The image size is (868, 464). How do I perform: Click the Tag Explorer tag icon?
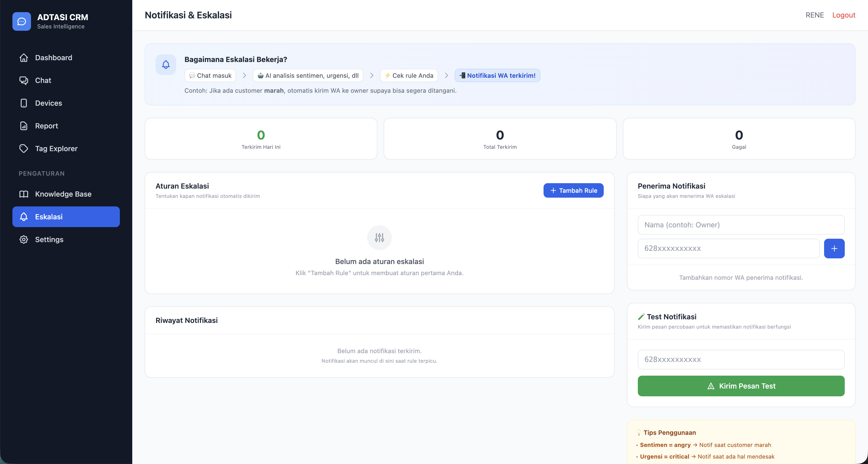(24, 149)
